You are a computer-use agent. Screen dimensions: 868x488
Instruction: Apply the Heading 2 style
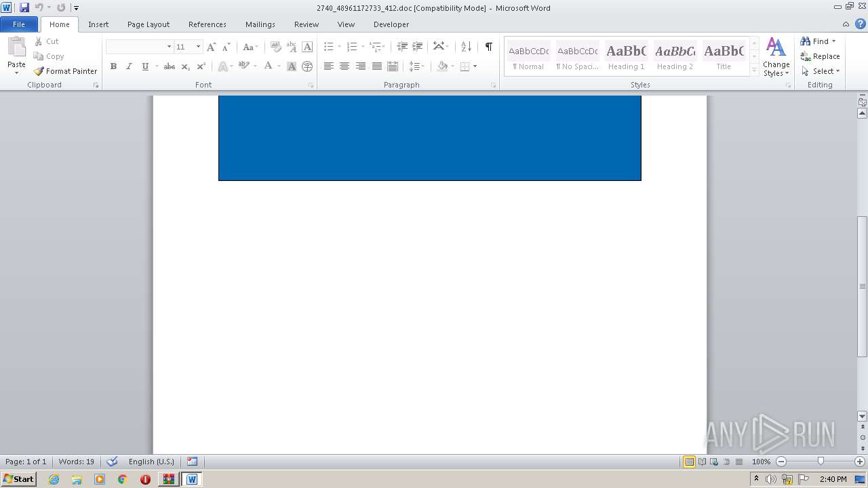[675, 57]
